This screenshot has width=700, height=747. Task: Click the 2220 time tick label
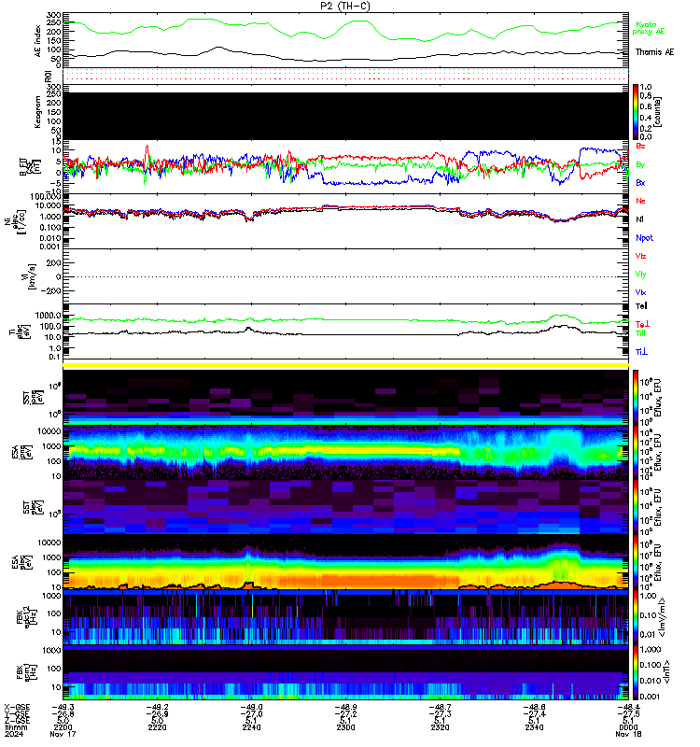click(x=157, y=727)
